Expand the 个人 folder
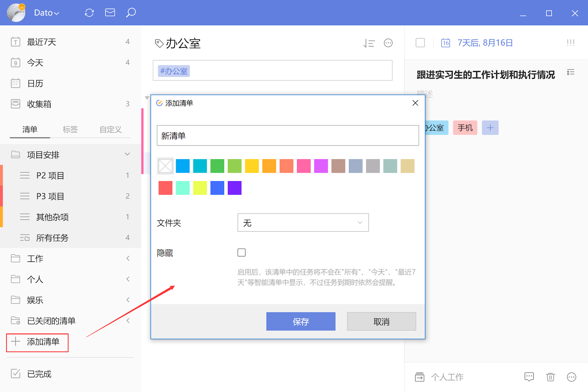The image size is (588, 392). point(128,279)
